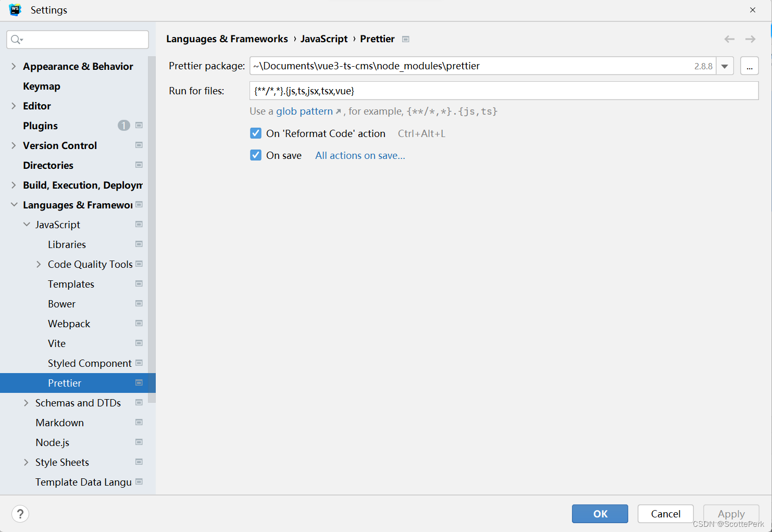Open Plugins settings page
The image size is (772, 532).
point(40,126)
